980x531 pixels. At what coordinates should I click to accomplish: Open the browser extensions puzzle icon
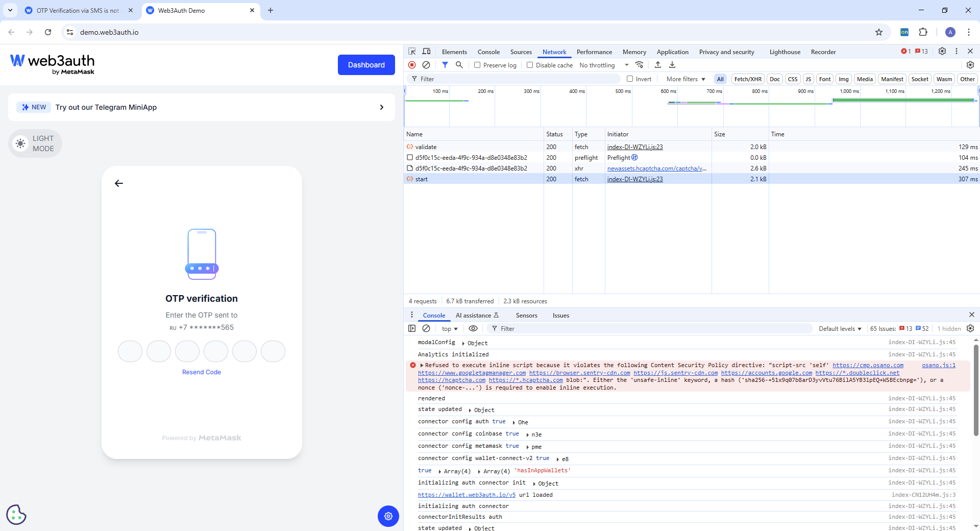click(x=923, y=32)
